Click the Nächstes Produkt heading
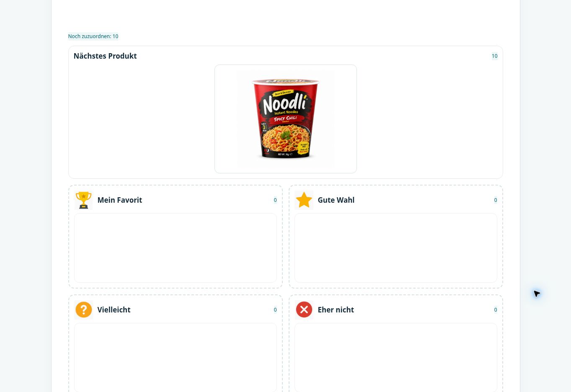 point(105,56)
